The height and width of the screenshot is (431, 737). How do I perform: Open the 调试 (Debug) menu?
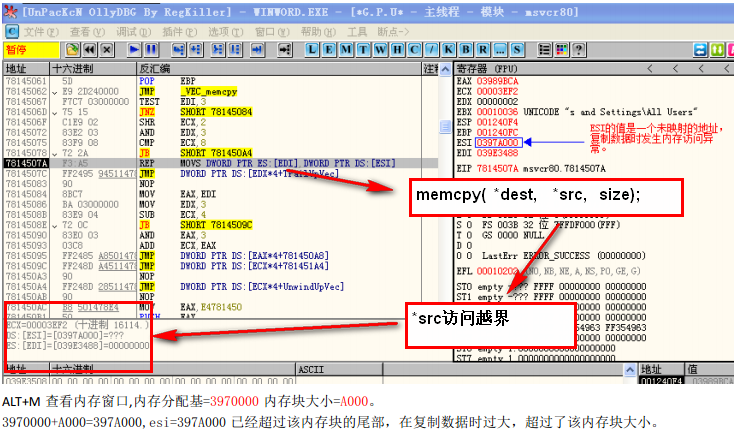(x=133, y=32)
